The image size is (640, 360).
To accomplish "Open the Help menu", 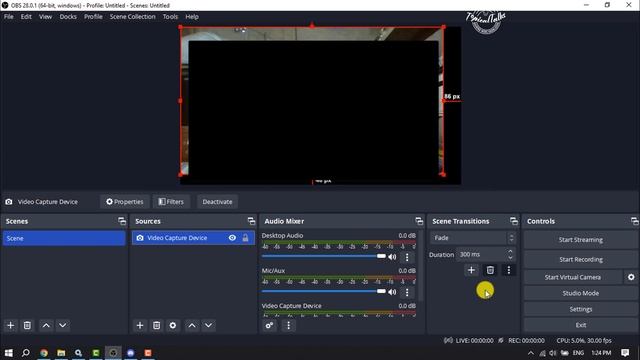I will point(192,17).
